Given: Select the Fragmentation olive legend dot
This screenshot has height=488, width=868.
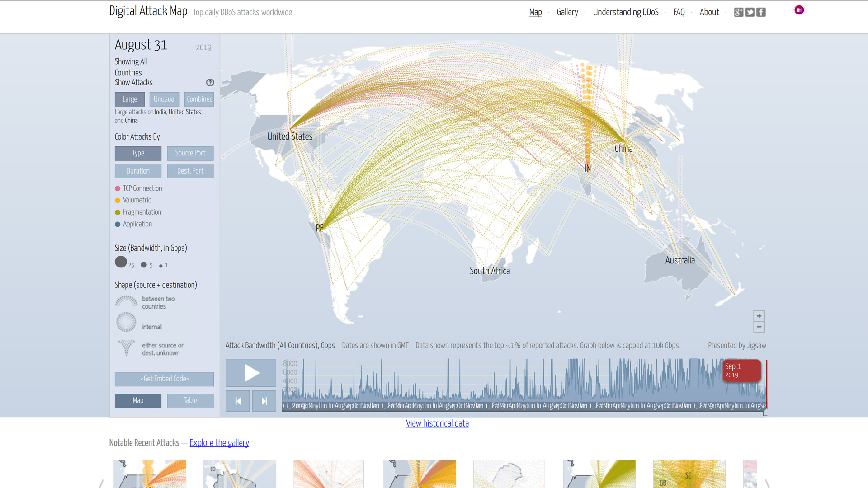Looking at the screenshot, I should pos(118,212).
